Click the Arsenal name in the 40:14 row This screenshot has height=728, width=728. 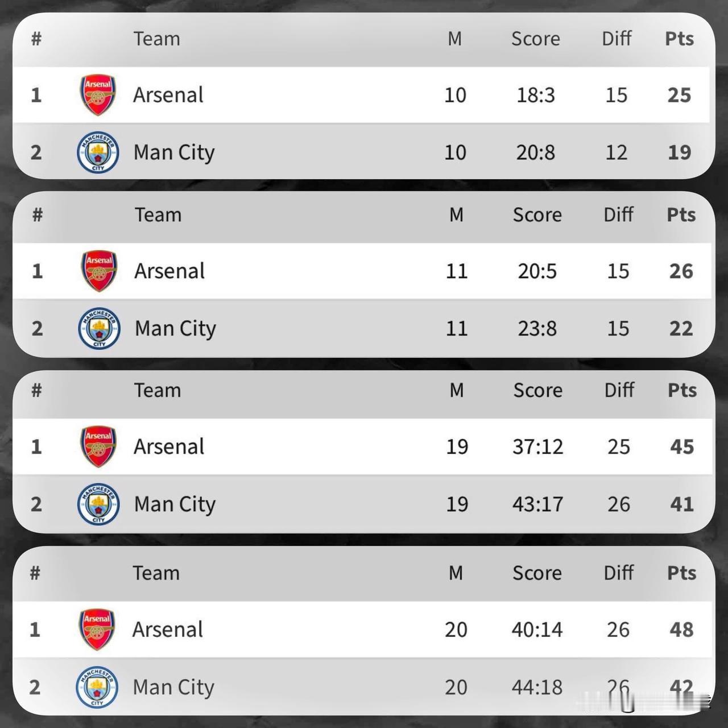pyautogui.click(x=167, y=630)
